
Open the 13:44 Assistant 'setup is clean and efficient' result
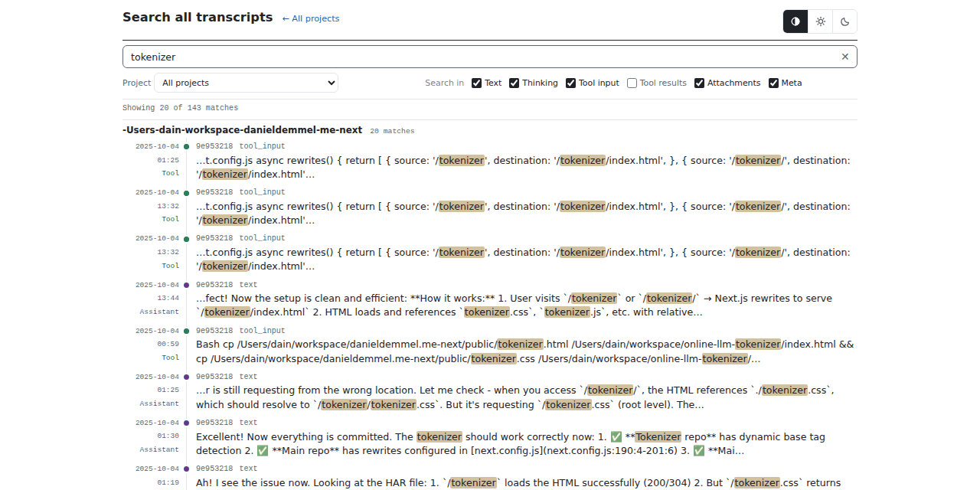[490, 298]
